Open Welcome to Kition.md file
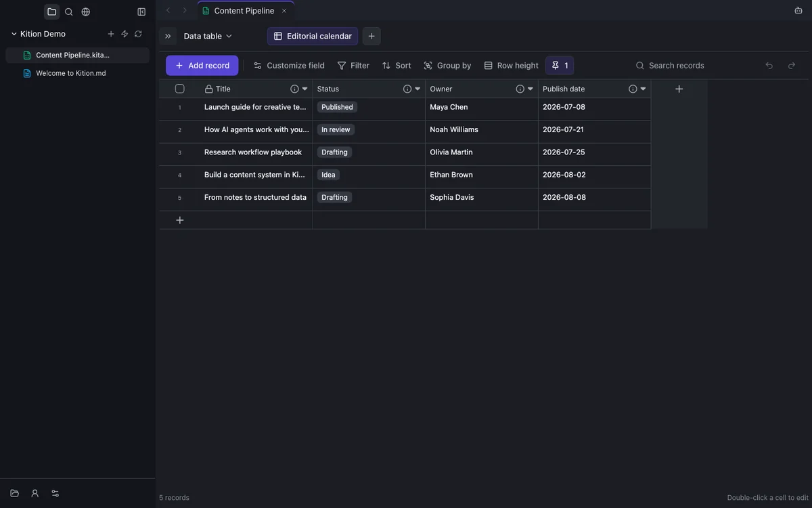This screenshot has width=812, height=508. (77, 73)
